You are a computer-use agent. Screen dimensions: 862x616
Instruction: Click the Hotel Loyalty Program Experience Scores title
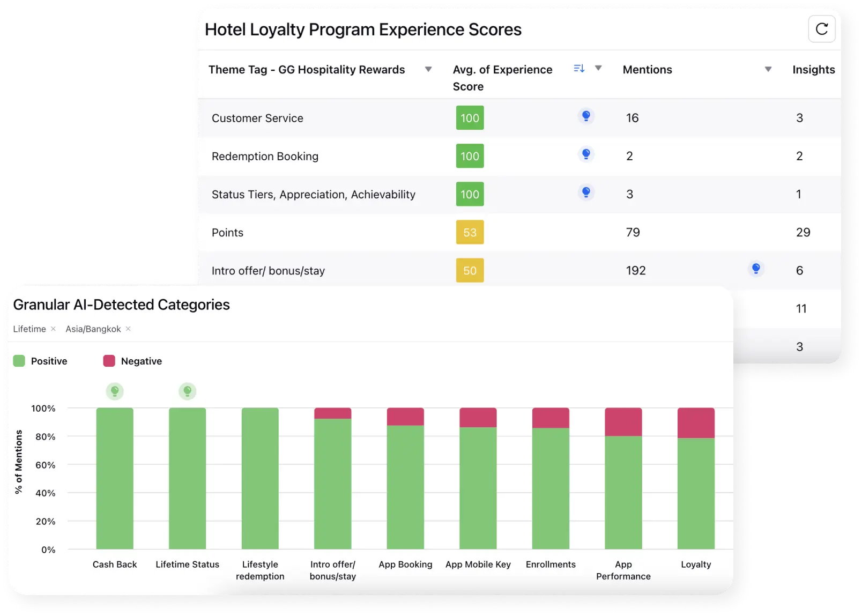pyautogui.click(x=363, y=29)
